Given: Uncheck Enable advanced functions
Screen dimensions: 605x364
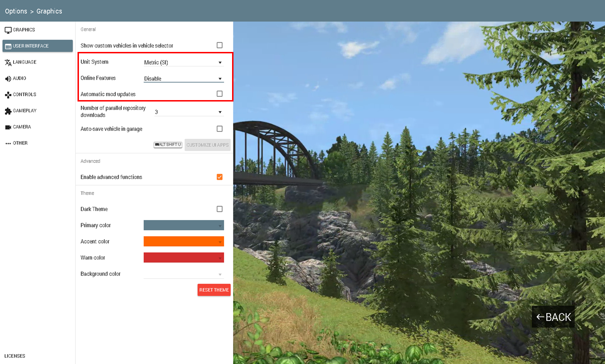Looking at the screenshot, I should (219, 177).
